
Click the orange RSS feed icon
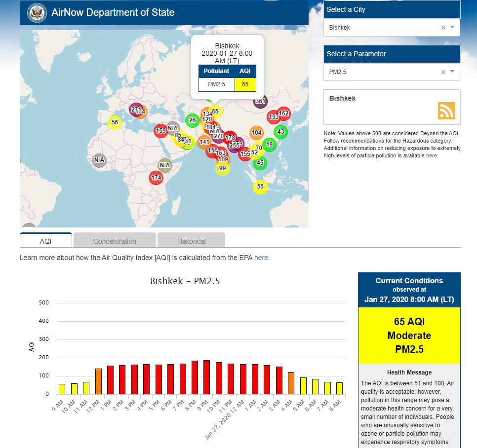446,111
